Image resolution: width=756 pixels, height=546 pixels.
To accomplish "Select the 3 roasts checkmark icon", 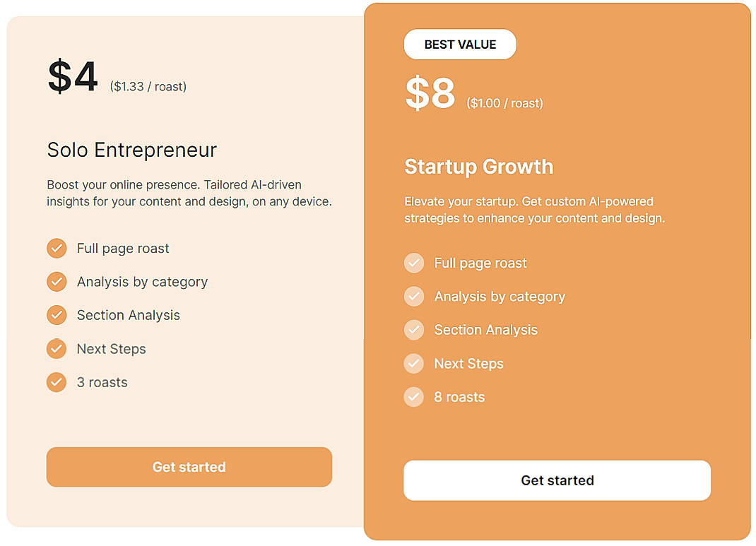I will pos(57,382).
